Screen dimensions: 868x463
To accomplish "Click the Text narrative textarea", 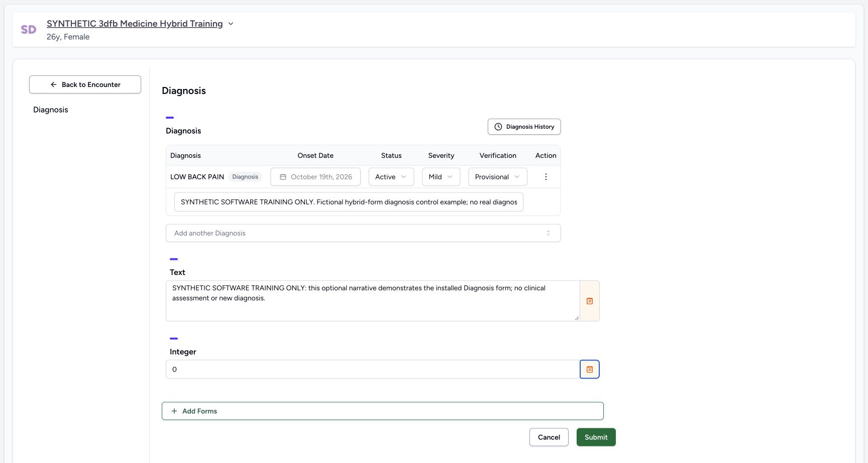I will point(373,301).
